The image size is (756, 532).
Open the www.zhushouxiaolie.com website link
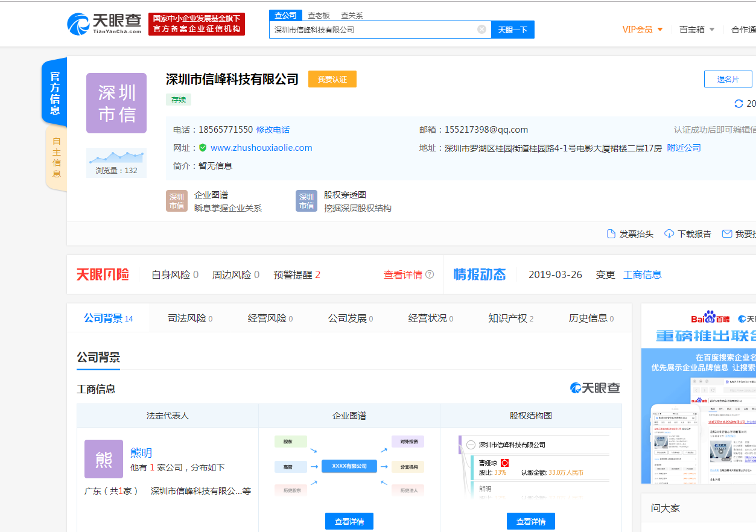click(x=261, y=148)
